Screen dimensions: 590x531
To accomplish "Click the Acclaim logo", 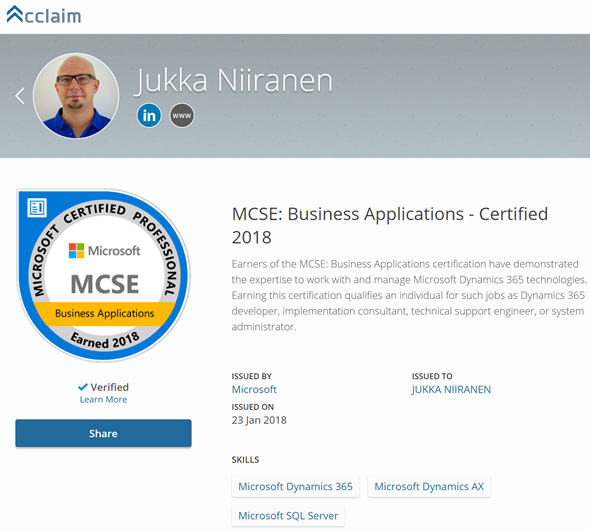I will (x=44, y=15).
